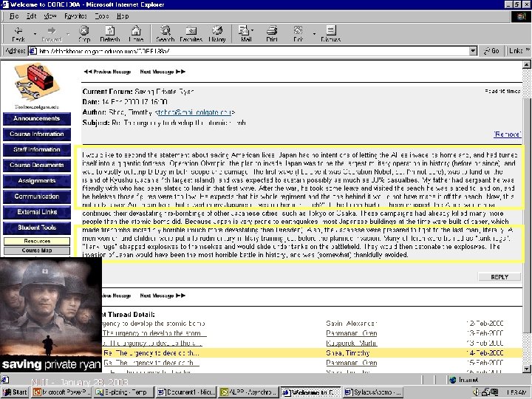532x399 pixels.
Task: Go to Next Message below the post
Action: [x=163, y=296]
